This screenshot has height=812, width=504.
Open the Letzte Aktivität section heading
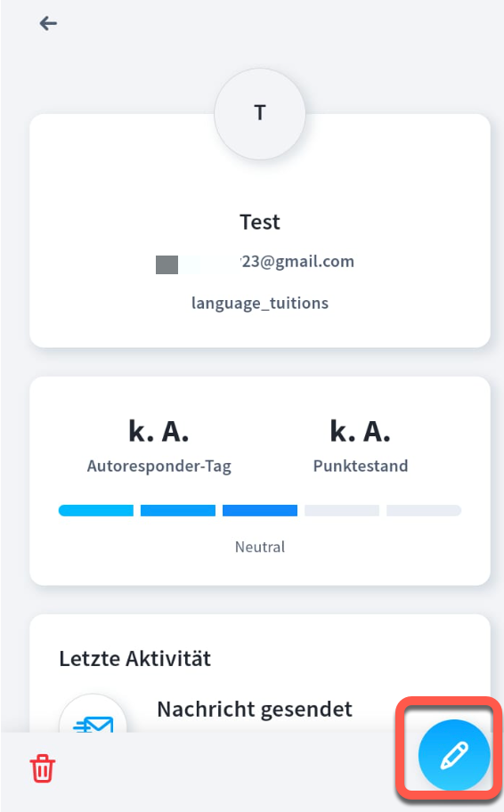point(135,659)
